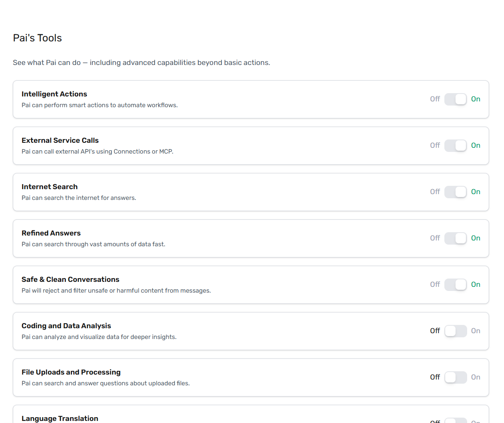Choose Off label beside External Service Calls

coord(435,145)
